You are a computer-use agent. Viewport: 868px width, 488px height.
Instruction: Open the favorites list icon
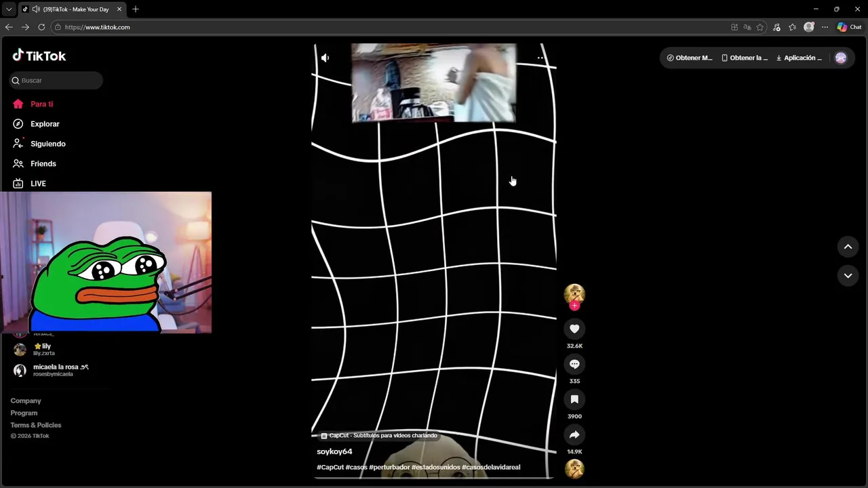click(792, 27)
